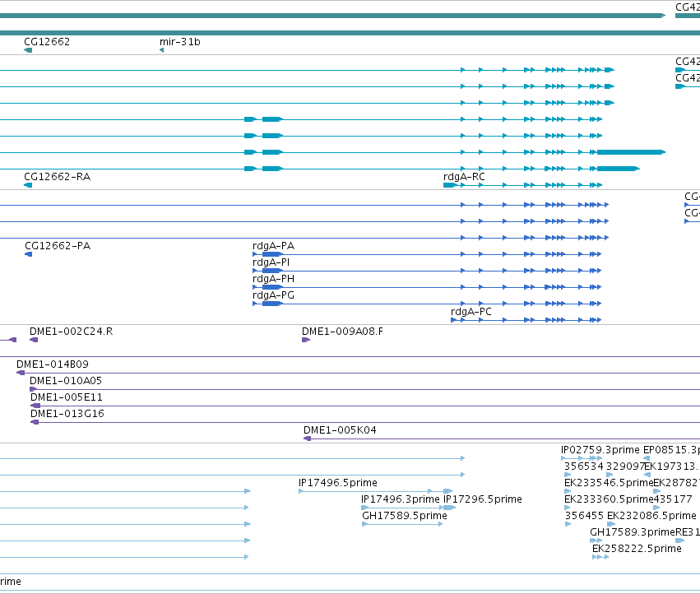This screenshot has height=594, width=700.
Task: Click the CG12662 gene arrow glyph
Action: [x=28, y=50]
